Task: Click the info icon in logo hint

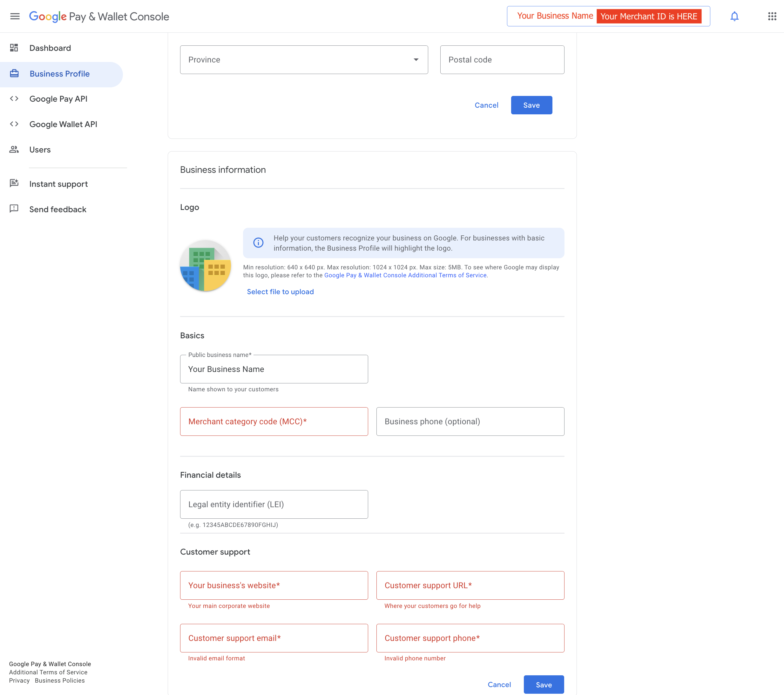Action: tap(258, 243)
